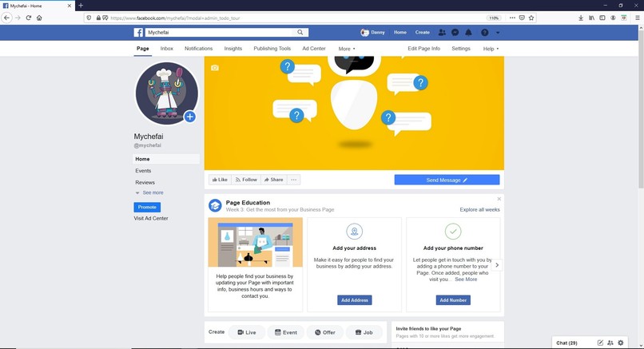Open the Ad Center tab

pyautogui.click(x=314, y=49)
